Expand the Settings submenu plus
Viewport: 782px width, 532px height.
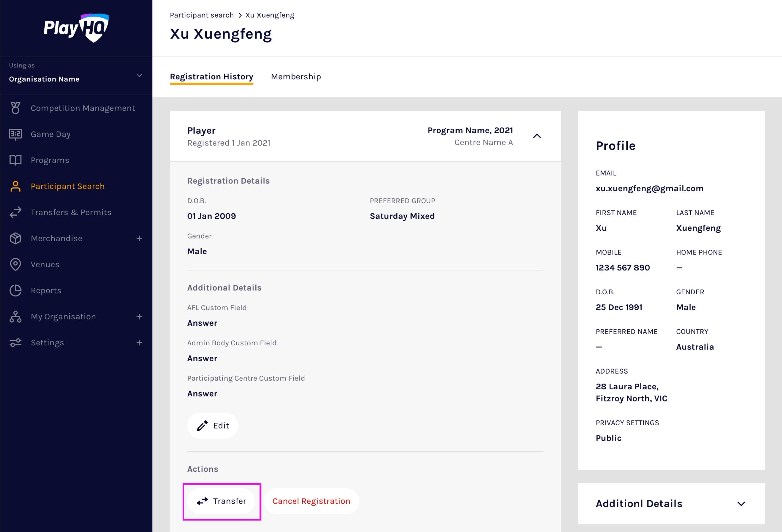pyautogui.click(x=139, y=343)
